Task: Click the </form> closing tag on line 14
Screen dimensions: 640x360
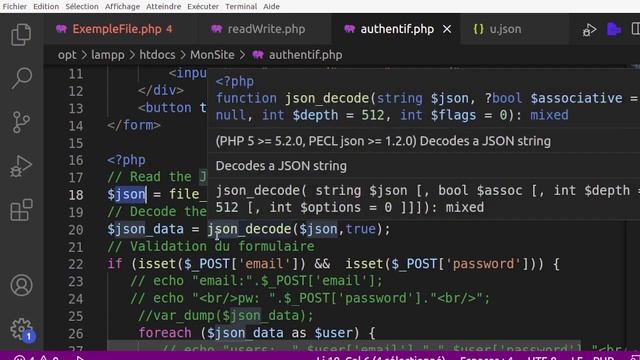Action: tap(134, 125)
